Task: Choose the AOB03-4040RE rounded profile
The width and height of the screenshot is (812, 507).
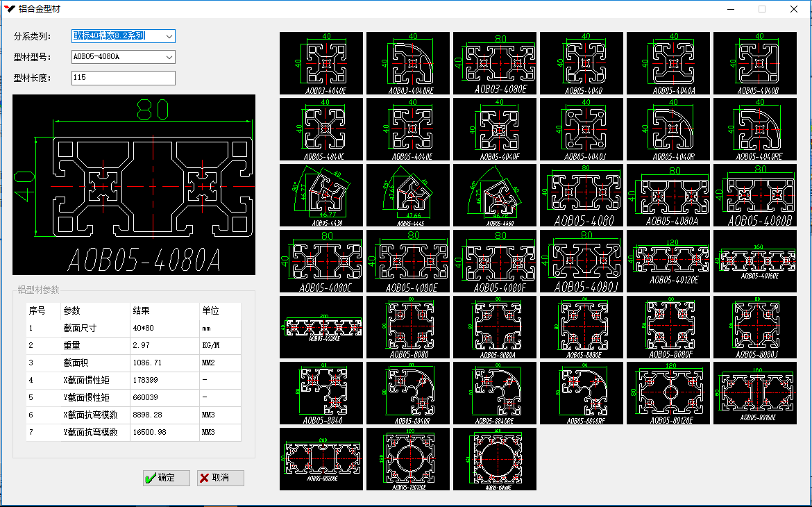Action: tap(408, 63)
